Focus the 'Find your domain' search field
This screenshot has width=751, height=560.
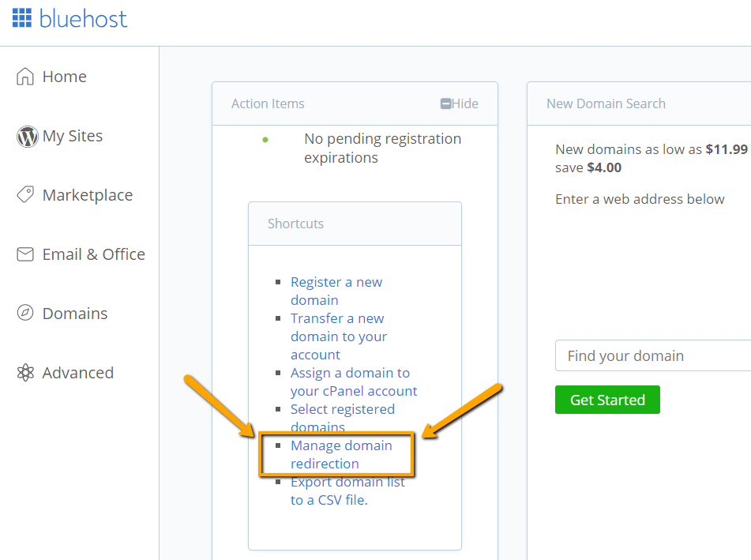pos(652,355)
